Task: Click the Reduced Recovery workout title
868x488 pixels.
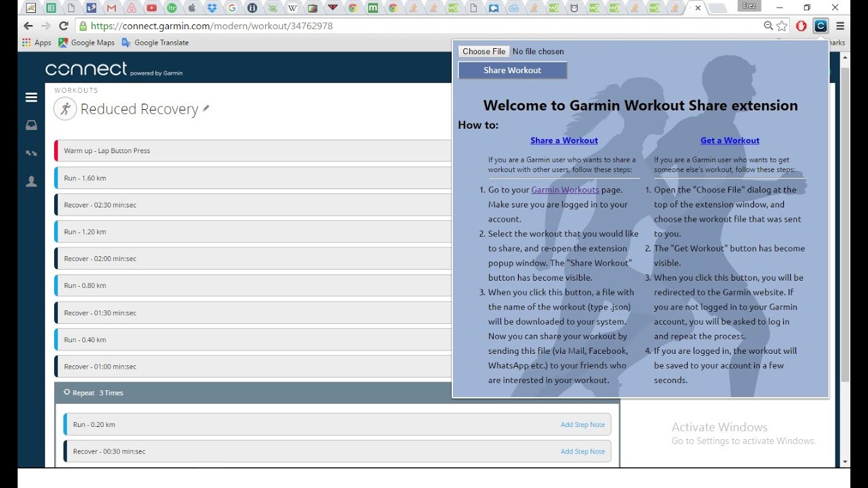Action: click(x=139, y=109)
